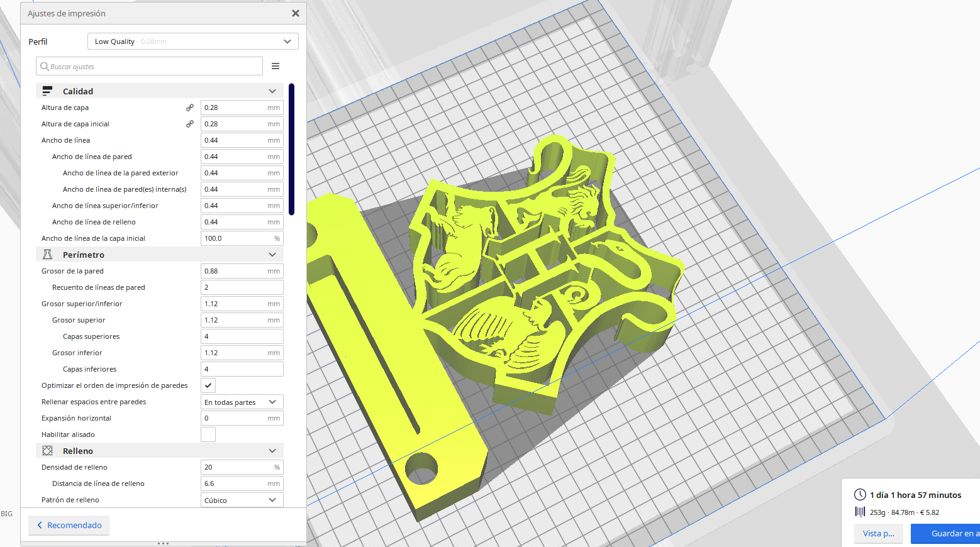
Task: Click the Densidad de relleno label
Action: [74, 467]
